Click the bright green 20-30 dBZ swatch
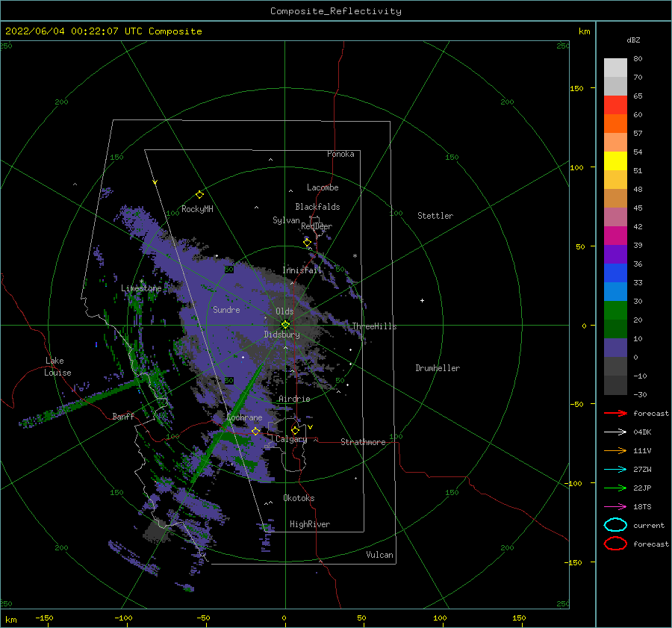The height and width of the screenshot is (628, 672). coord(615,311)
